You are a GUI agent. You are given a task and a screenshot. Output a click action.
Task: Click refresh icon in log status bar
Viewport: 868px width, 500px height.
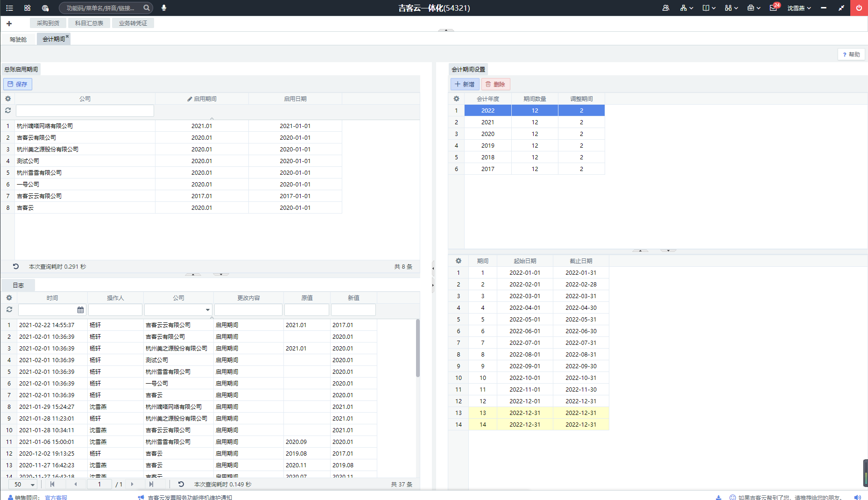[x=181, y=484]
